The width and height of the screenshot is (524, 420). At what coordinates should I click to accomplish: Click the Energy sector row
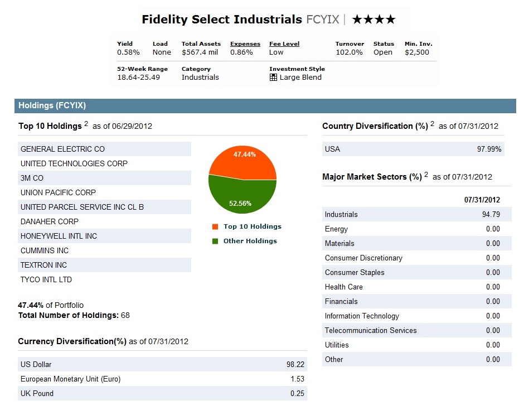pos(417,229)
